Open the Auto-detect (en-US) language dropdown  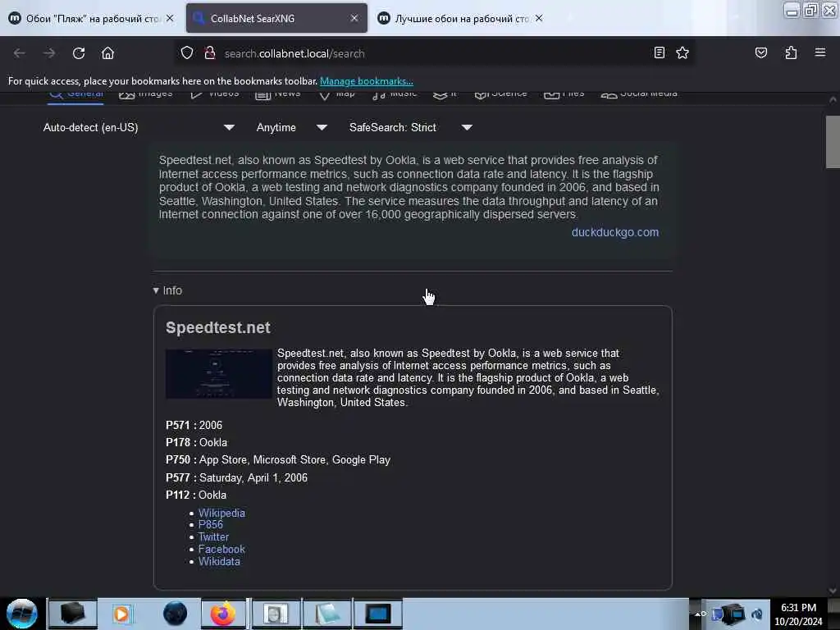[x=139, y=127]
